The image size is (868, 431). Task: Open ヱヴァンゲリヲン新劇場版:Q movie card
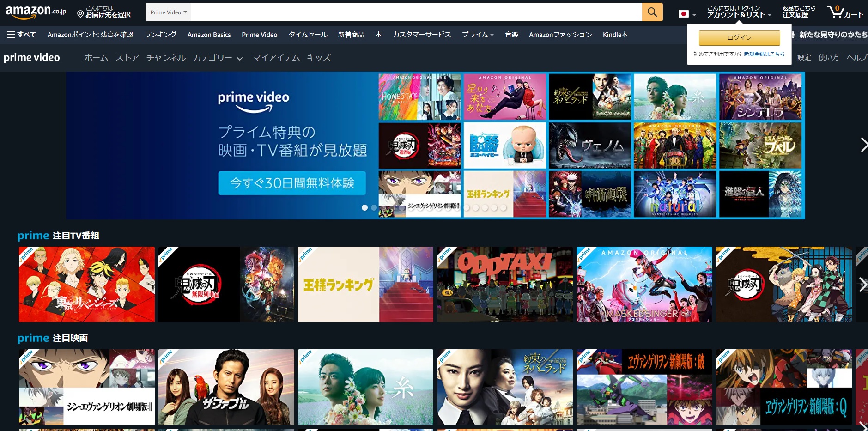point(784,387)
